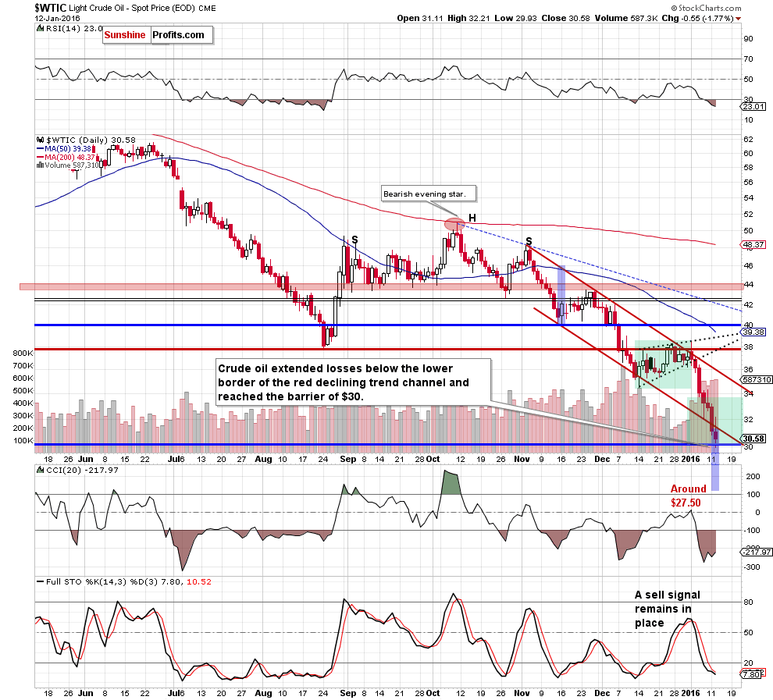
Task: Click the 7.80 stochastic value tag
Action: pyautogui.click(x=753, y=674)
